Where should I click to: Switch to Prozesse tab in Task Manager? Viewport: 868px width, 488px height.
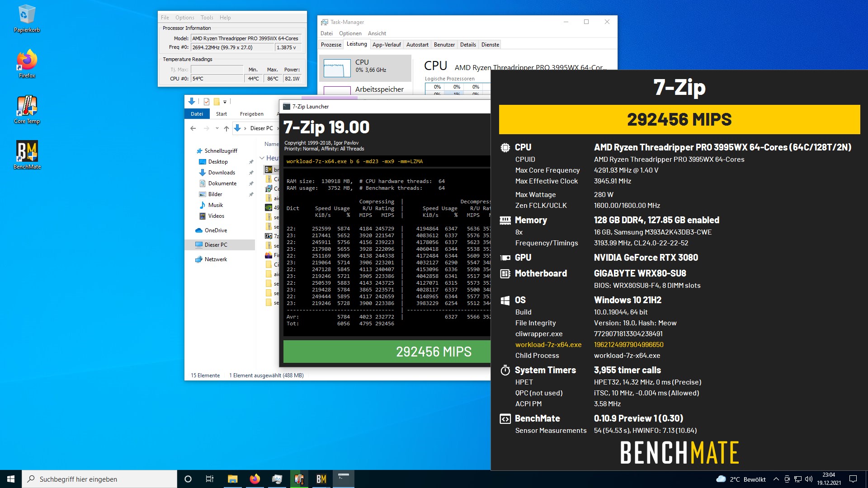click(x=331, y=45)
